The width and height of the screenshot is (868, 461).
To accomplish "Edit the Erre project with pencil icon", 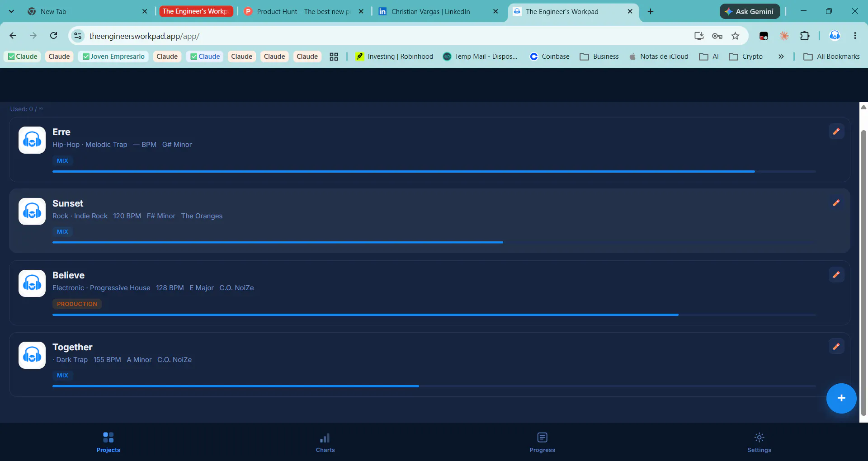I will point(836,131).
